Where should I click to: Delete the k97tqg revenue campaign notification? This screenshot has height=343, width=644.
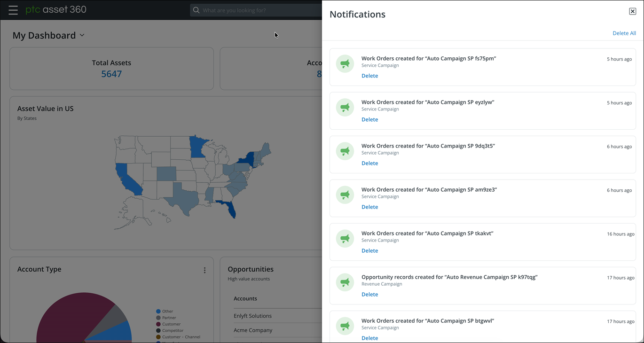tap(369, 294)
